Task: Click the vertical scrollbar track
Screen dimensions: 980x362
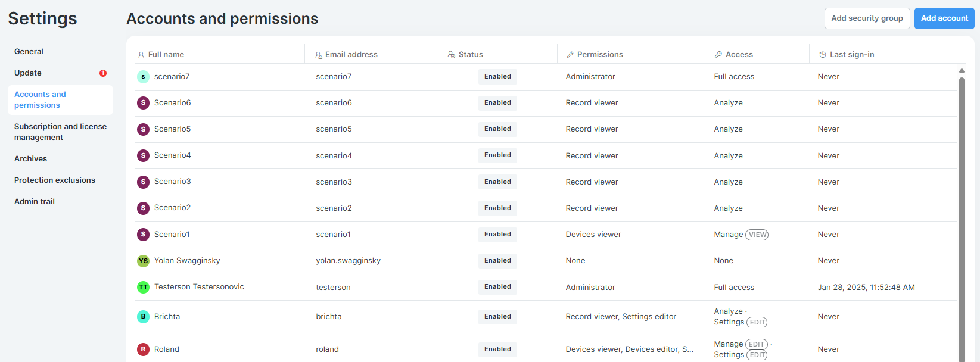Action: 962,220
